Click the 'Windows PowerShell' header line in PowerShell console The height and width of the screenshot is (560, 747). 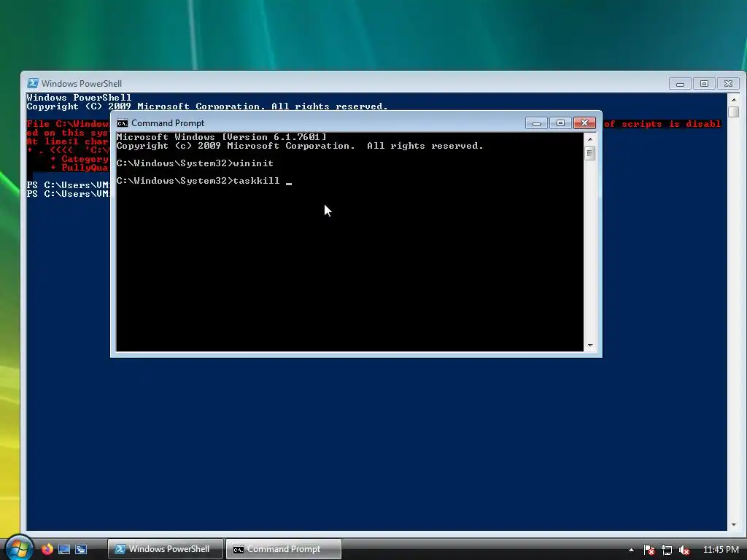coord(79,98)
